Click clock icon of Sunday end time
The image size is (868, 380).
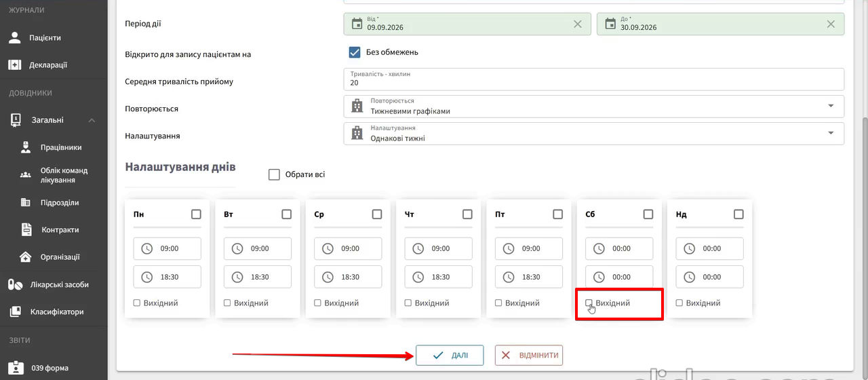click(689, 277)
